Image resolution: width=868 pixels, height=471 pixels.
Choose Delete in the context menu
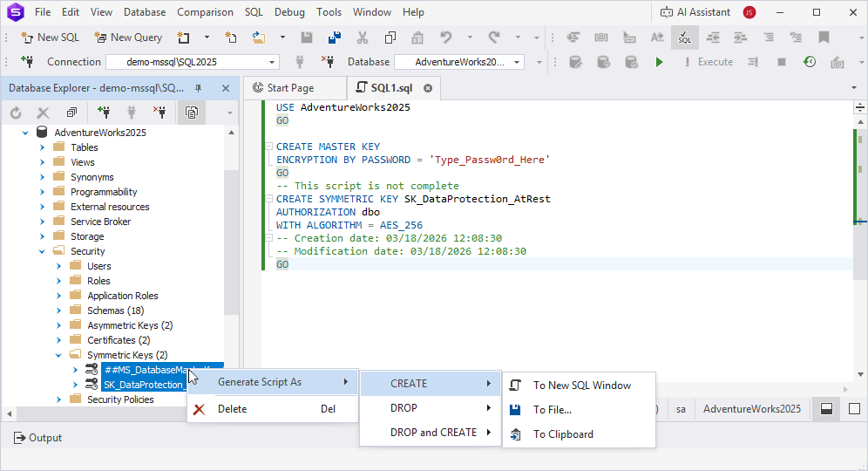(273, 409)
